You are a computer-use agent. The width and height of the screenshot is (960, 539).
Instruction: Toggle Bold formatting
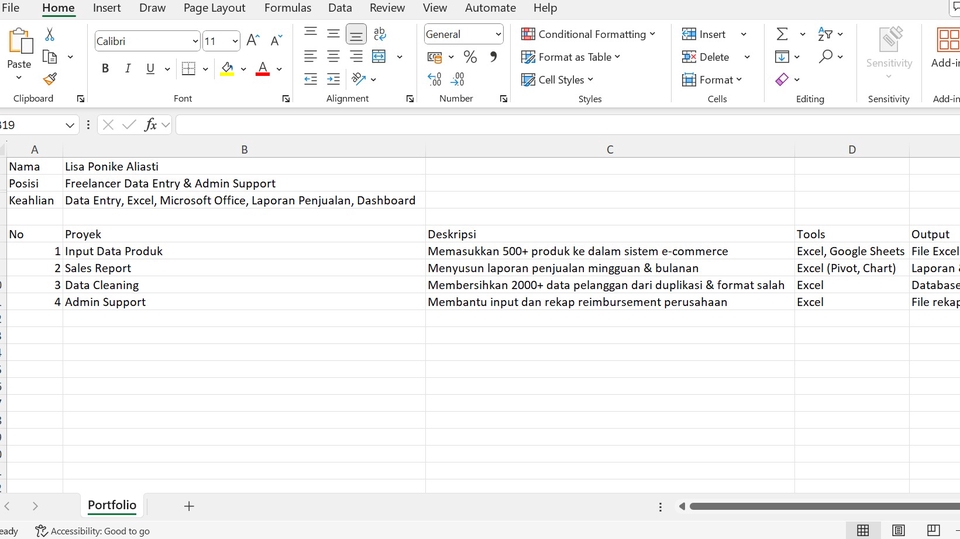pos(105,69)
